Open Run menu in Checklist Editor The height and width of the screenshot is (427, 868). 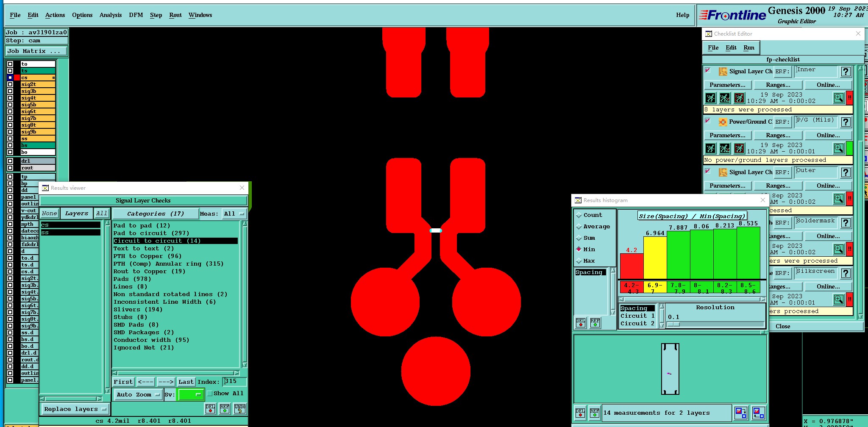click(749, 47)
